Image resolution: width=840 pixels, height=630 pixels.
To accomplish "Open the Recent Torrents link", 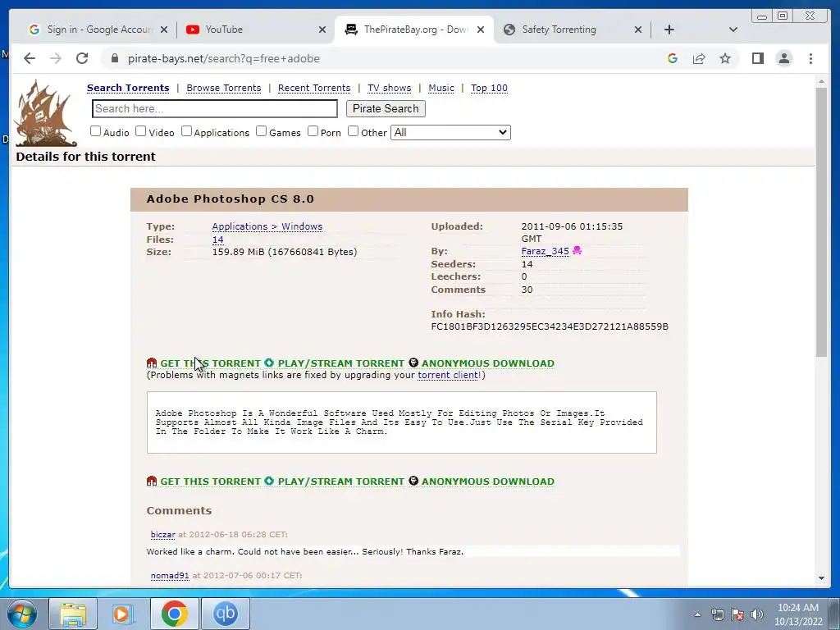I will [x=314, y=88].
